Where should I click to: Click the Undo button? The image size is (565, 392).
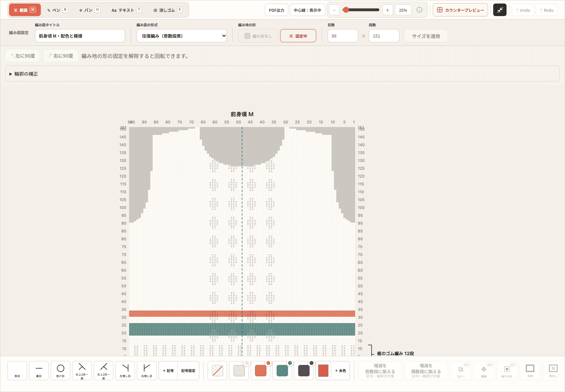coord(523,10)
